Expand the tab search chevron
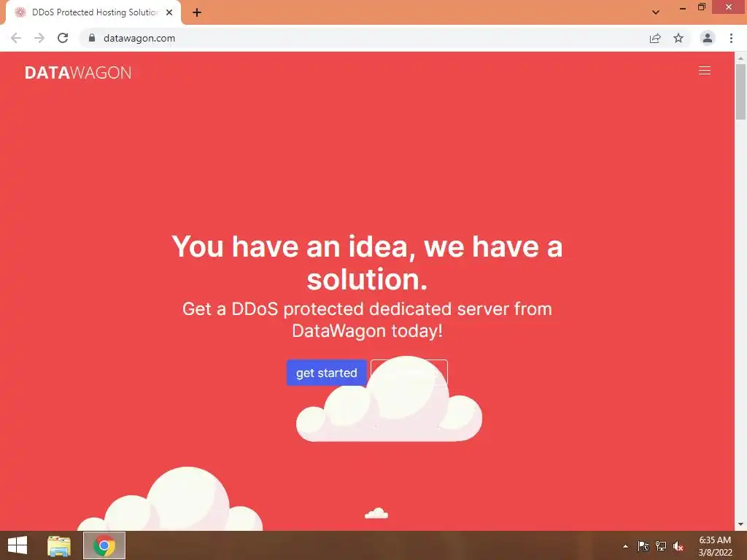Image resolution: width=747 pixels, height=560 pixels. [656, 12]
